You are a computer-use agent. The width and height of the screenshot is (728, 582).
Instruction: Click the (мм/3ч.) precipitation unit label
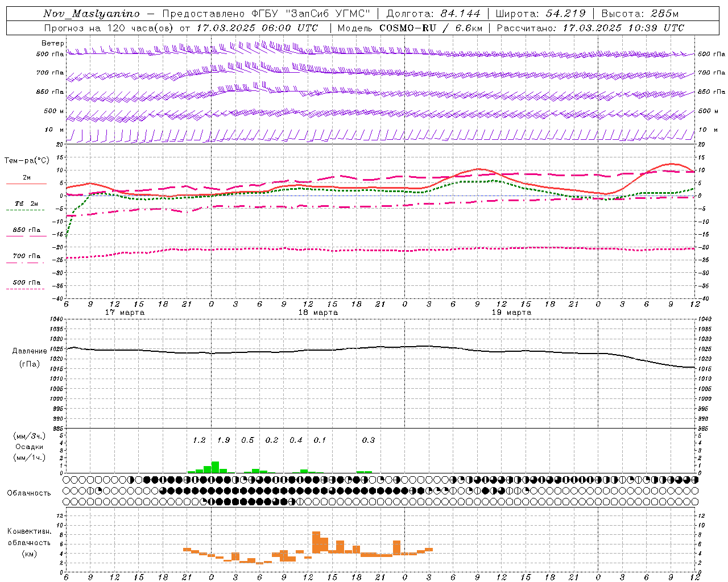tap(30, 436)
